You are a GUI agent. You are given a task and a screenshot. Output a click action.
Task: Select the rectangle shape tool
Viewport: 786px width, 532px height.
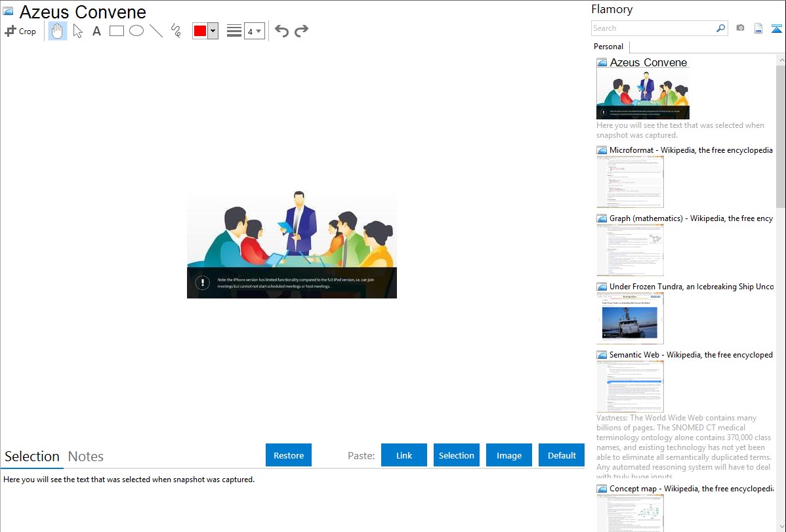pyautogui.click(x=116, y=31)
